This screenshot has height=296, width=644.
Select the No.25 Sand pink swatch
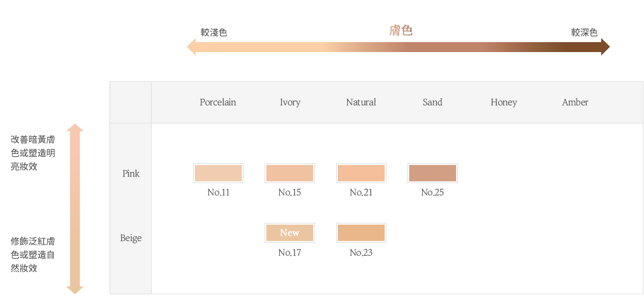coord(433,173)
